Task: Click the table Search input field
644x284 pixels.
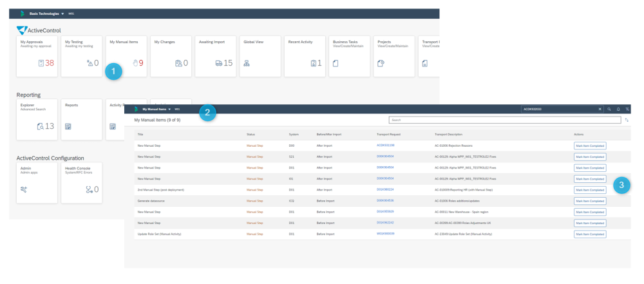Action: click(505, 120)
